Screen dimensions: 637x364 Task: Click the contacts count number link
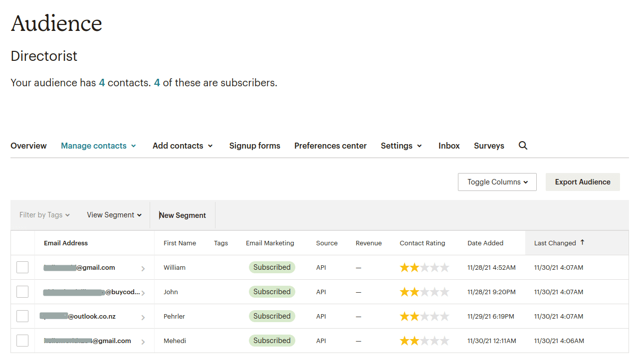pos(102,83)
